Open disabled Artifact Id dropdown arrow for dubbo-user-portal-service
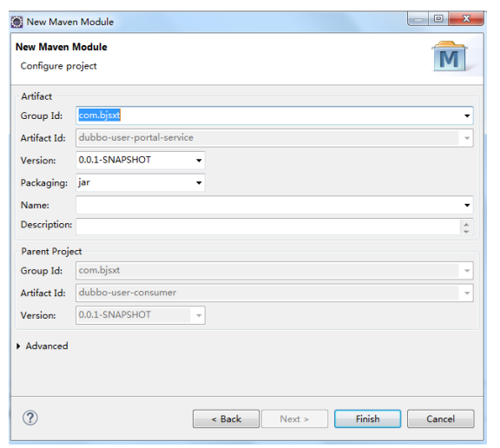The height and width of the screenshot is (448, 500). click(x=467, y=138)
